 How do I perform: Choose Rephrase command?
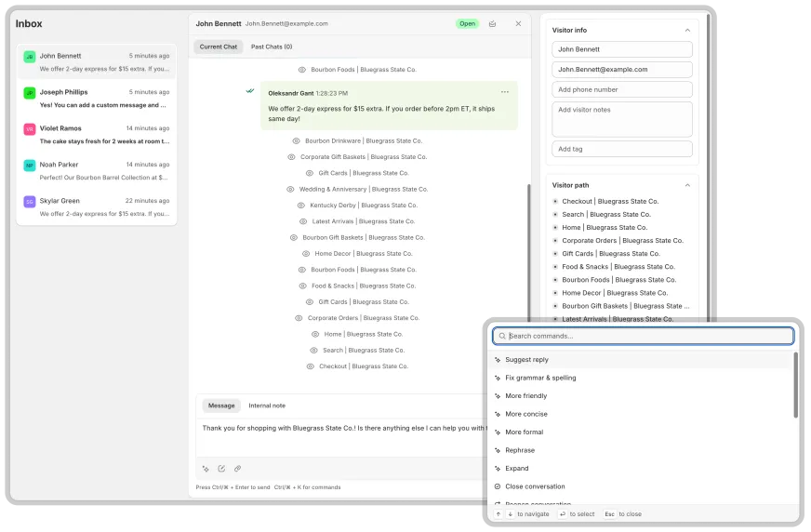pyautogui.click(x=640, y=450)
